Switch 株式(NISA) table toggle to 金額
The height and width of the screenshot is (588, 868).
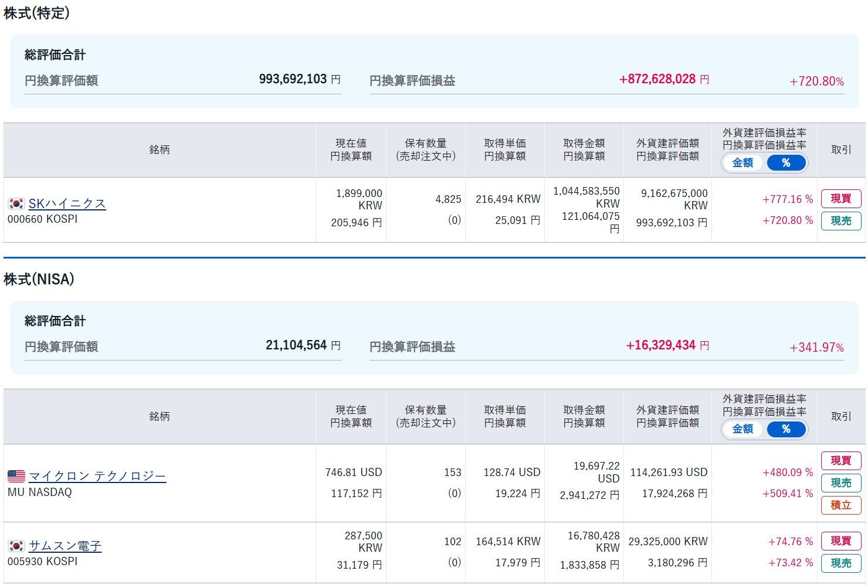coord(742,429)
